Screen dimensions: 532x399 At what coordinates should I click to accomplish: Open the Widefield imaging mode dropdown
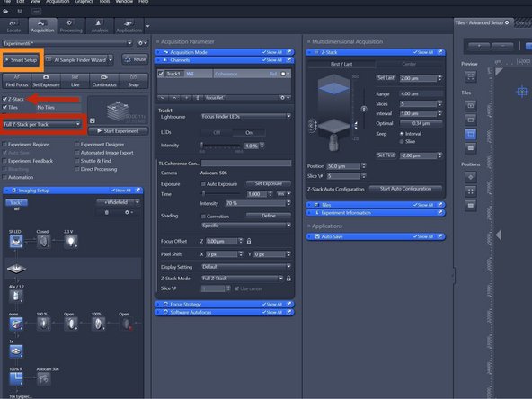point(118,202)
